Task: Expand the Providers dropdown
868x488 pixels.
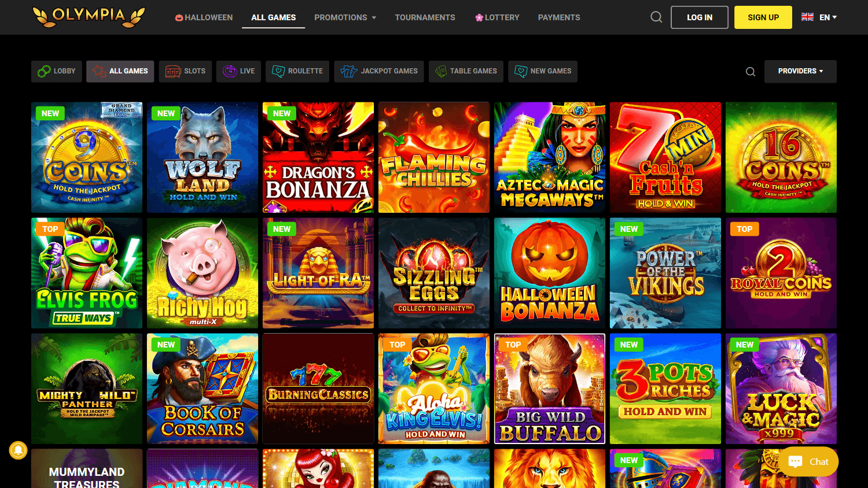Action: [x=800, y=71]
